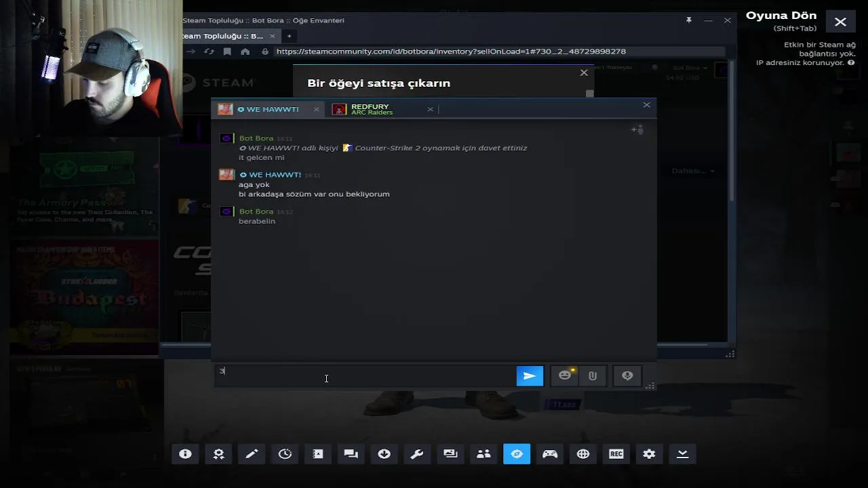Reload the overlay browser page

coord(209,52)
